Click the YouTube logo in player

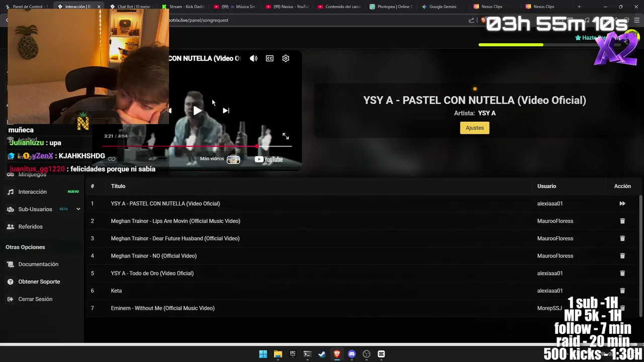tap(269, 159)
